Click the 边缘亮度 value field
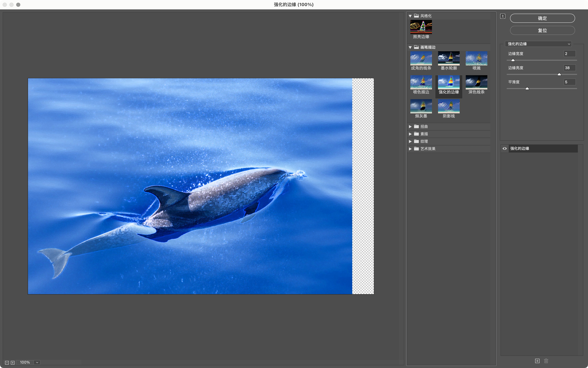The image size is (588, 368). point(569,68)
